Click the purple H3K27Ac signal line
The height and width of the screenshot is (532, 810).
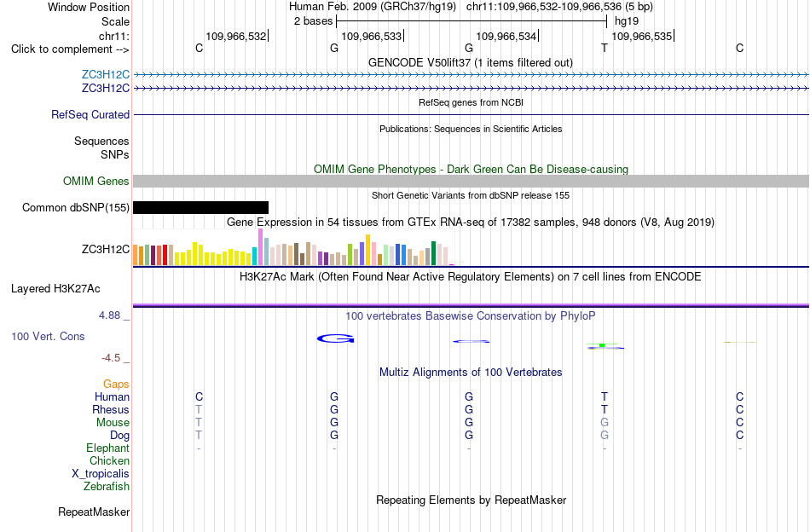click(x=471, y=304)
